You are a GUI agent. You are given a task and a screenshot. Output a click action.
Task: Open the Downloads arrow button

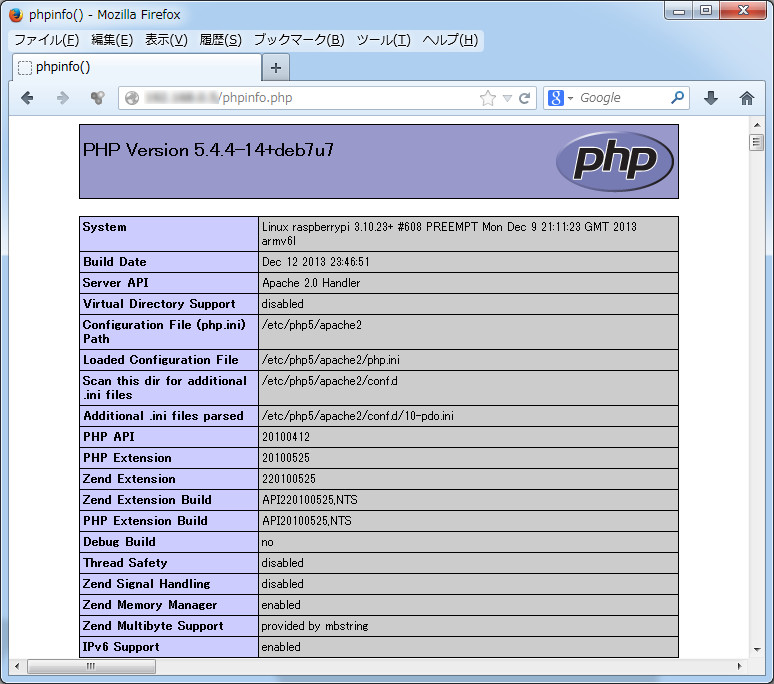(711, 98)
